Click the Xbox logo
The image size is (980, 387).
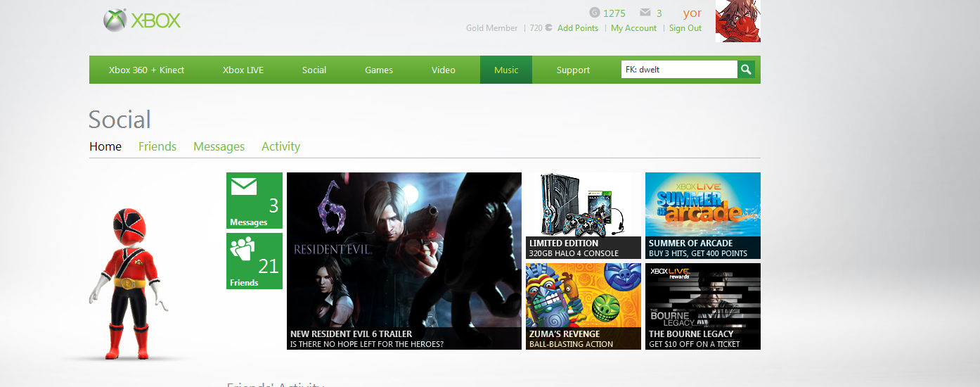pyautogui.click(x=142, y=20)
